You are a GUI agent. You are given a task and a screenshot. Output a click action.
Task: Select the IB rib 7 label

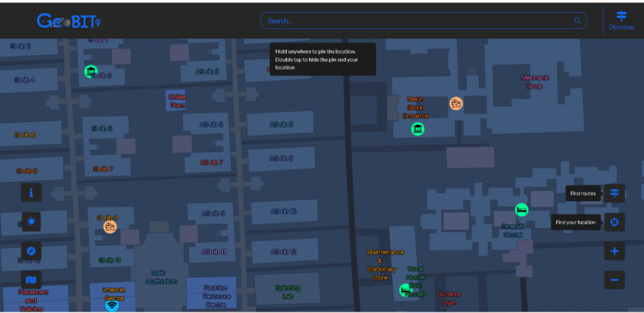[x=103, y=168]
